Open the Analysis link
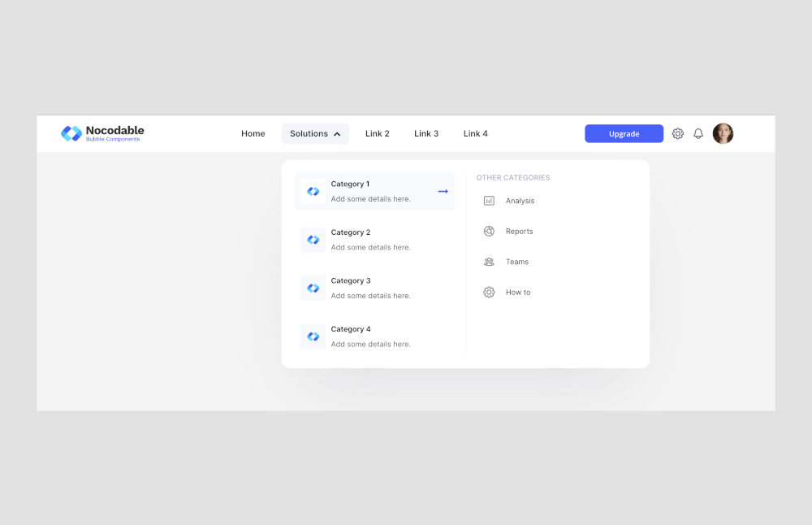This screenshot has height=525, width=812. [520, 200]
